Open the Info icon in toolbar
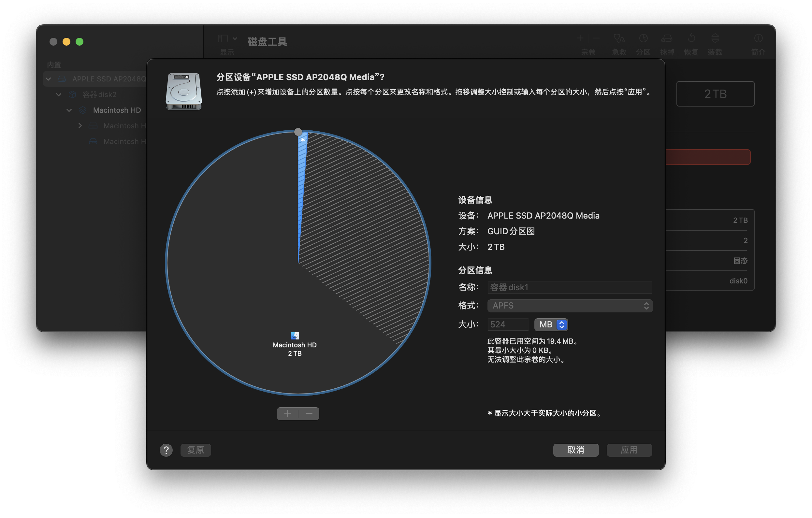This screenshot has width=812, height=518. coord(758,38)
